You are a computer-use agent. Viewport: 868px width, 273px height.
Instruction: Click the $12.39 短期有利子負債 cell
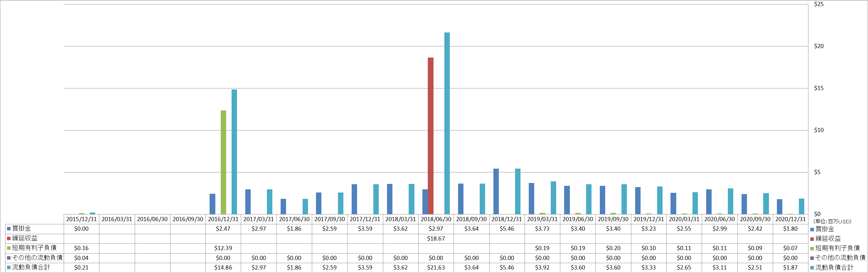pos(223,248)
